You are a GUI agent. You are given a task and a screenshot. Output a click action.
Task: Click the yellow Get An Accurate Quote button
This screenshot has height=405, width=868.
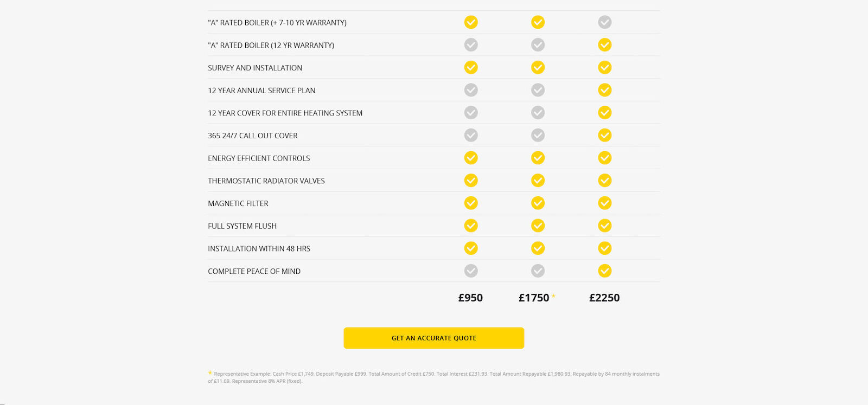433,338
